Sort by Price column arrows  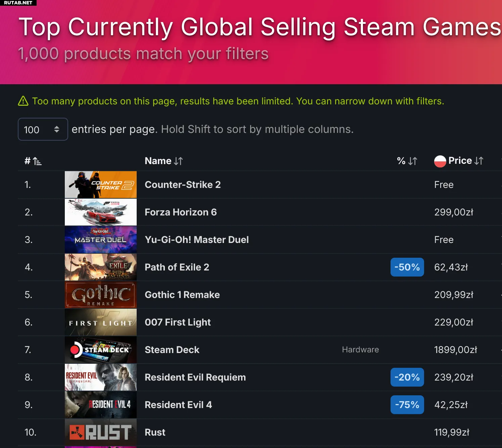click(479, 161)
